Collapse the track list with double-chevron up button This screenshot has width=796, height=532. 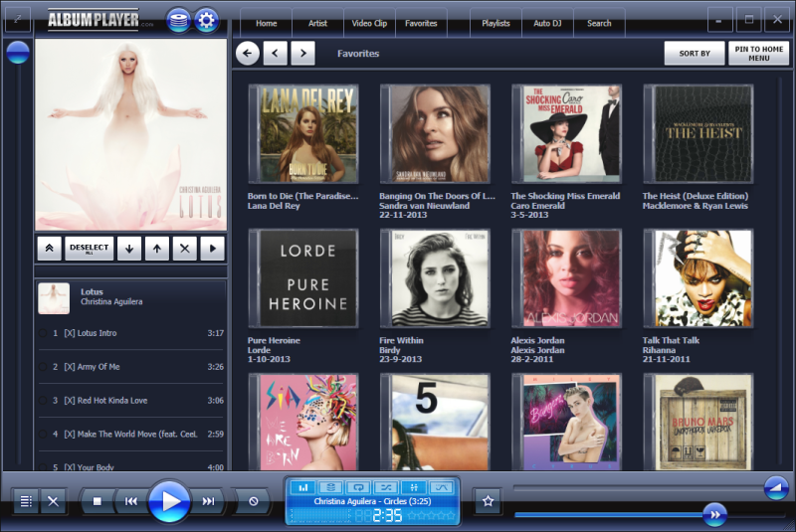[x=49, y=249]
